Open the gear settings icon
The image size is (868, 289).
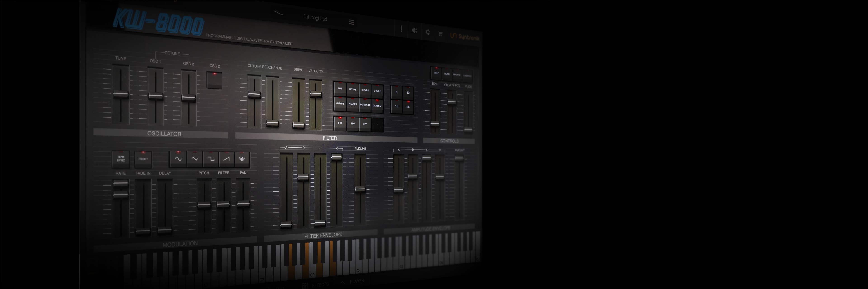[x=428, y=32]
